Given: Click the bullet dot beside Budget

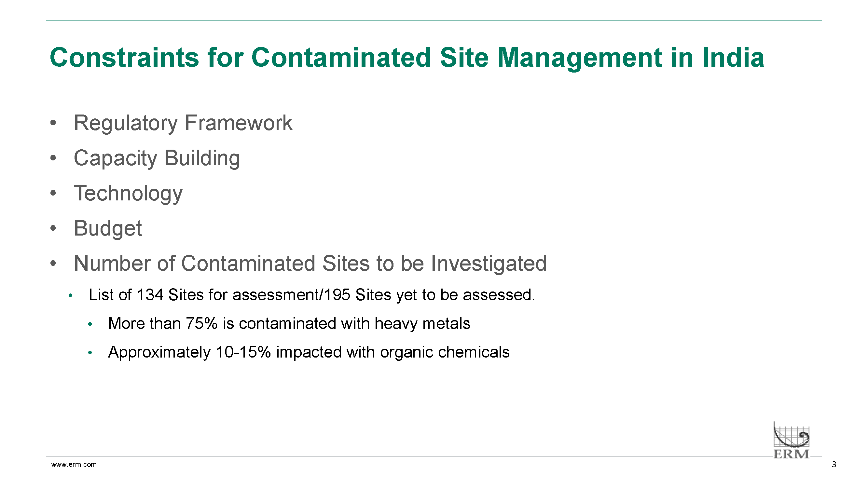Looking at the screenshot, I should click(x=53, y=228).
